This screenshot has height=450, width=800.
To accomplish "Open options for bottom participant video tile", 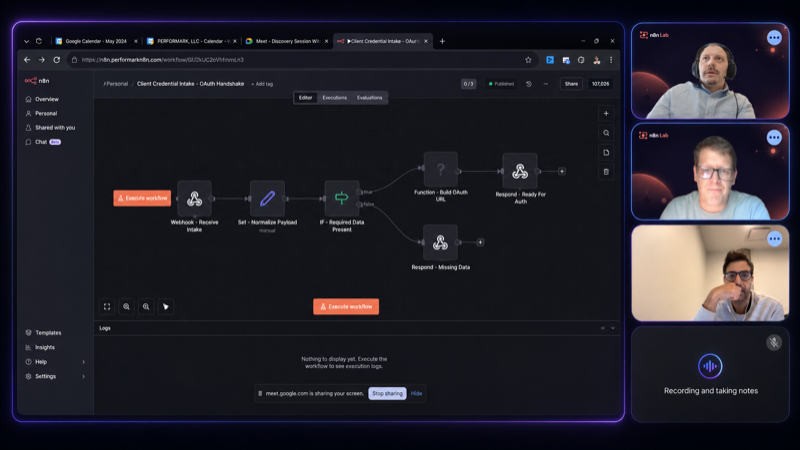I will click(774, 239).
